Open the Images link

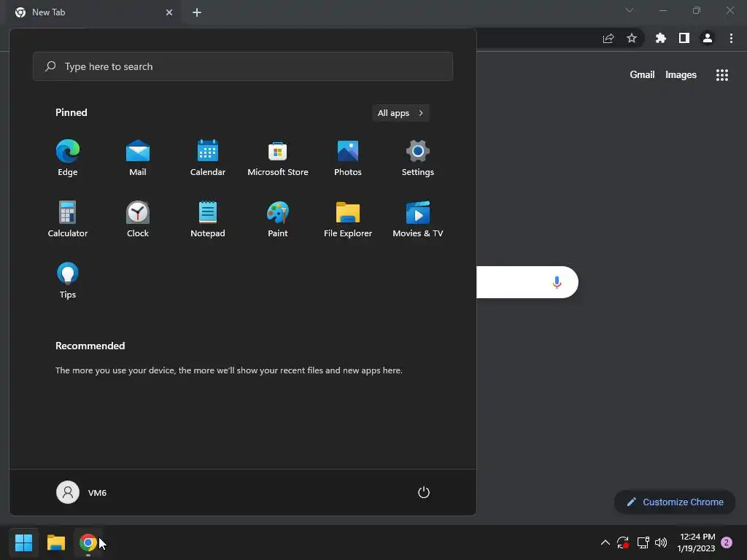click(681, 75)
